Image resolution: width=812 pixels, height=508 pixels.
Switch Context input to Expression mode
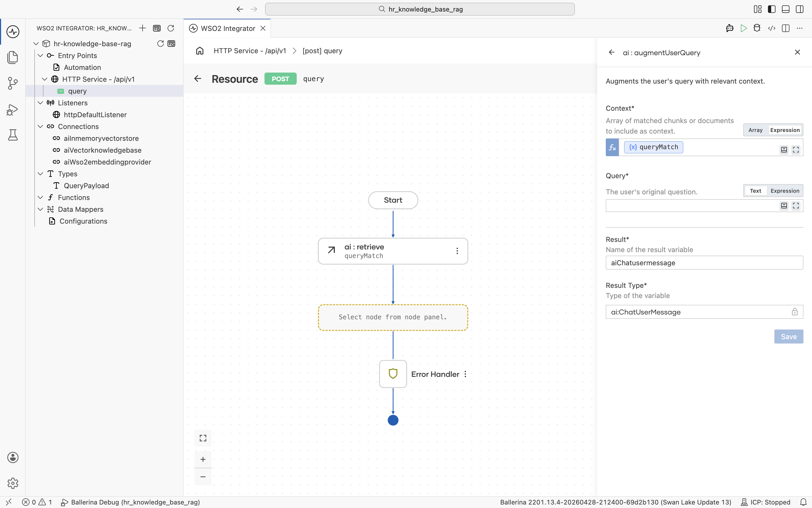(x=785, y=130)
